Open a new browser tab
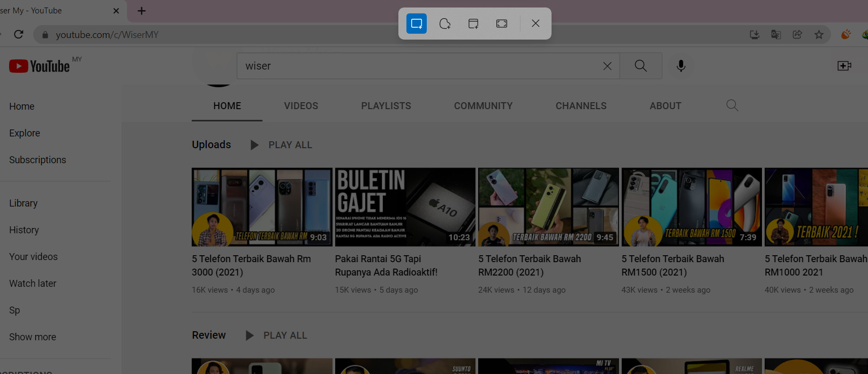The image size is (868, 374). point(141,11)
